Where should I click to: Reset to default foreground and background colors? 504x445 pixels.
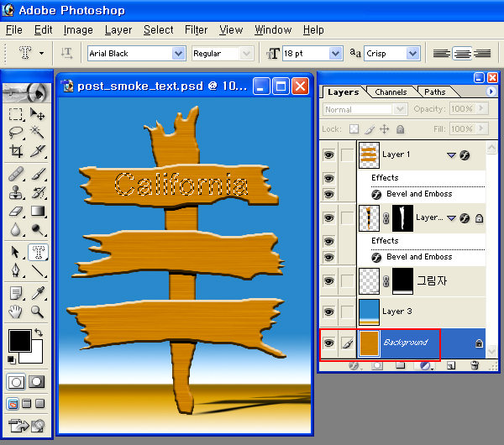tap(12, 360)
